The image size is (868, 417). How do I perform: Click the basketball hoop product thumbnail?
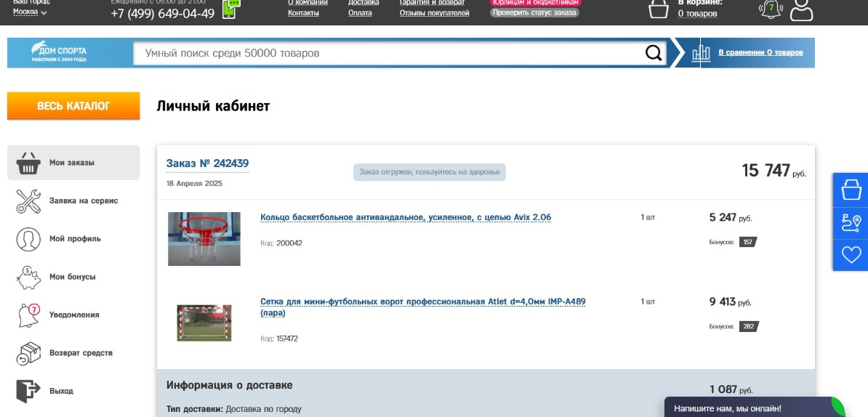click(204, 239)
